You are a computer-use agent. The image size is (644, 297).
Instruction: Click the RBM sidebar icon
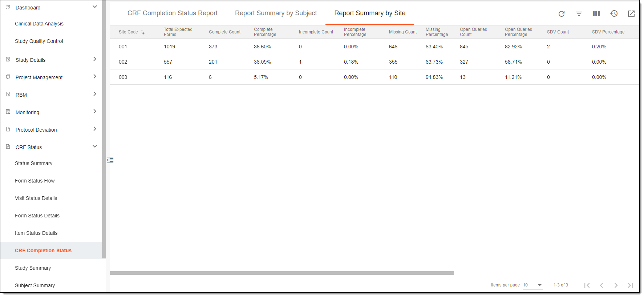(8, 94)
